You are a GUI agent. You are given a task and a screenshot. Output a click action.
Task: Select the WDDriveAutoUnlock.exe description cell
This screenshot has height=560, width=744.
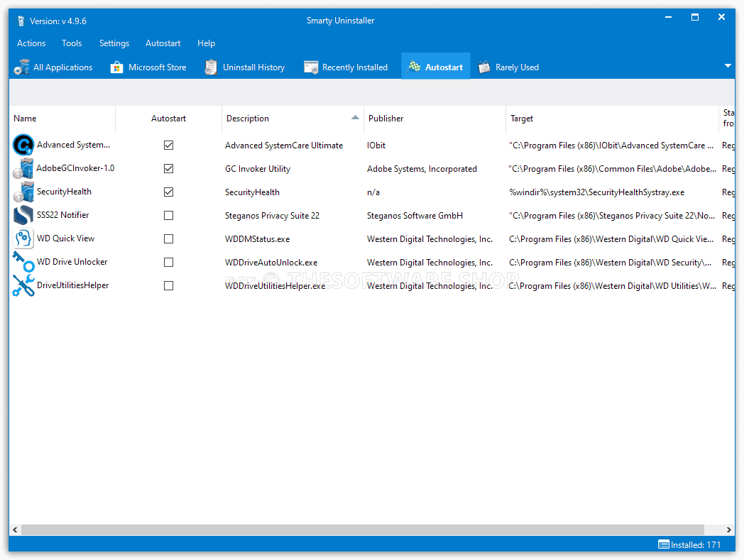coord(271,263)
